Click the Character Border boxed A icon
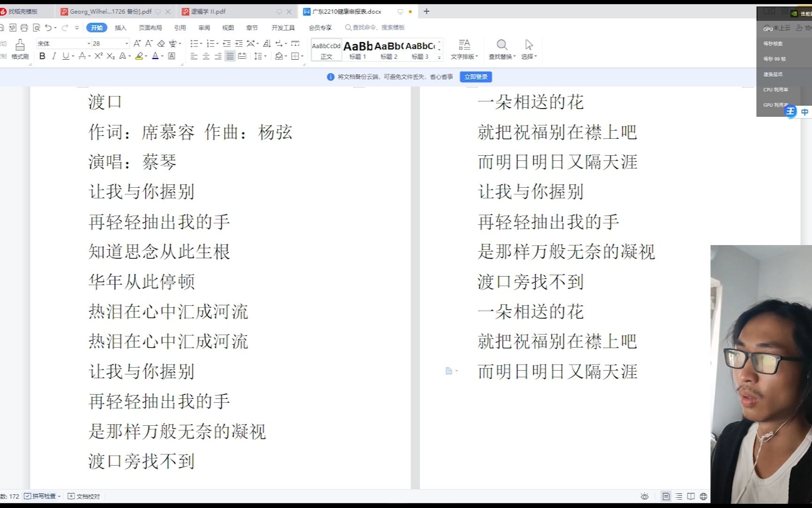 172,56
